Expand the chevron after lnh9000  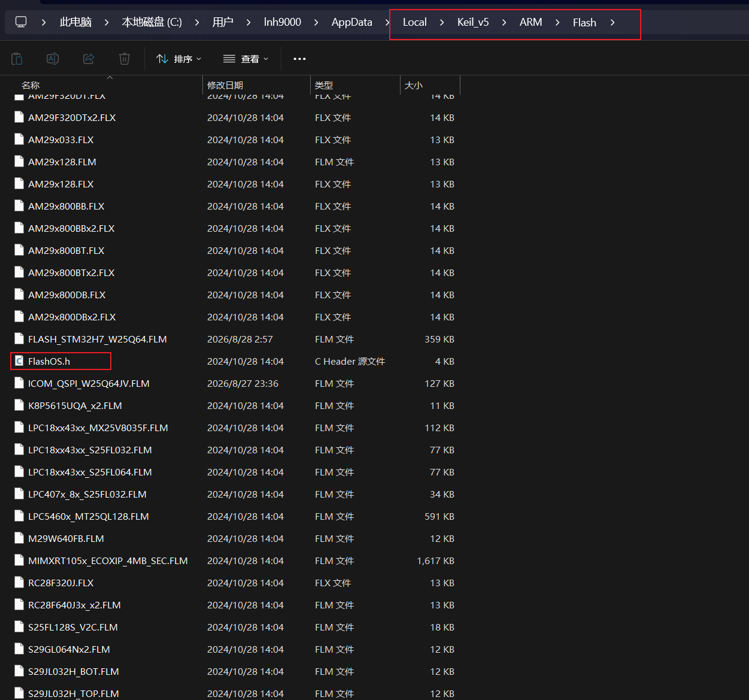click(x=316, y=22)
